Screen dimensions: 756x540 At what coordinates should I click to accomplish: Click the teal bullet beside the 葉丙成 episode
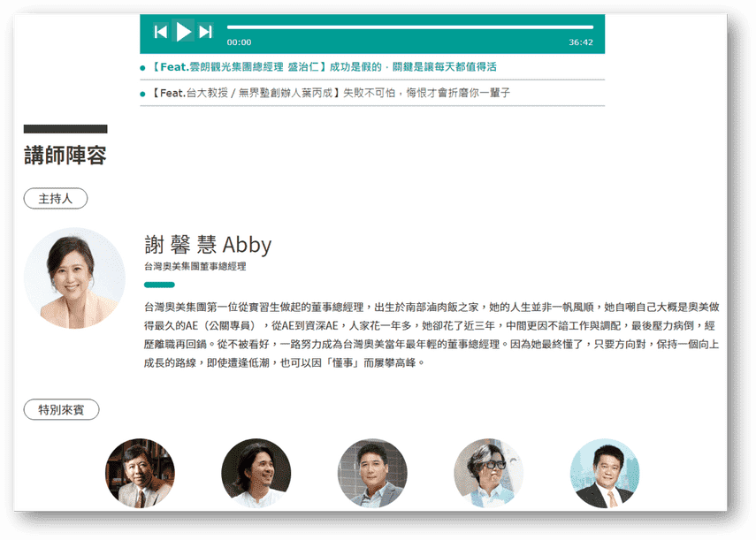(146, 93)
